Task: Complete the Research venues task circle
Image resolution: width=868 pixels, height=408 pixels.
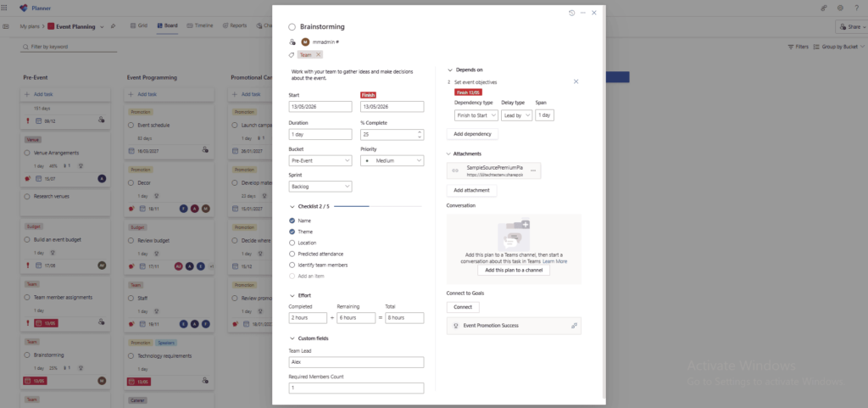Action: (27, 196)
